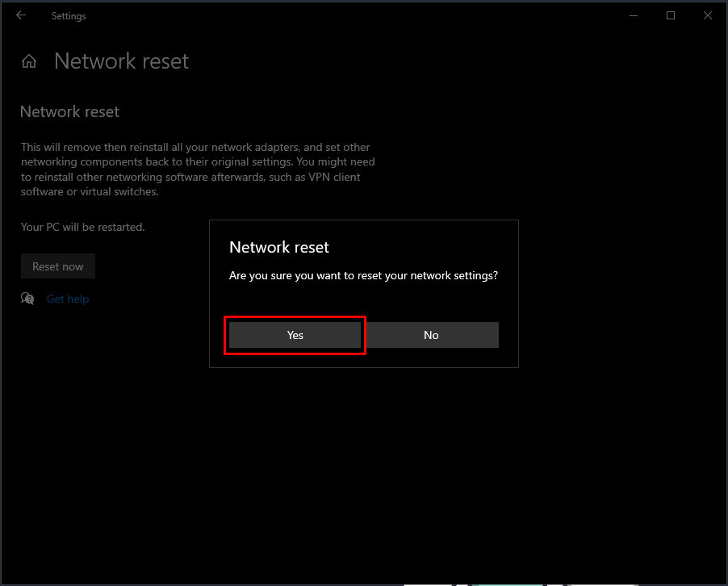Select the home icon next to Network reset
This screenshot has height=586, width=728.
click(x=29, y=61)
